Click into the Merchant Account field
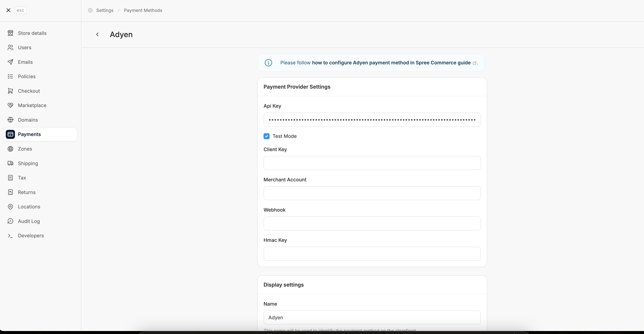644x334 pixels. (x=372, y=193)
